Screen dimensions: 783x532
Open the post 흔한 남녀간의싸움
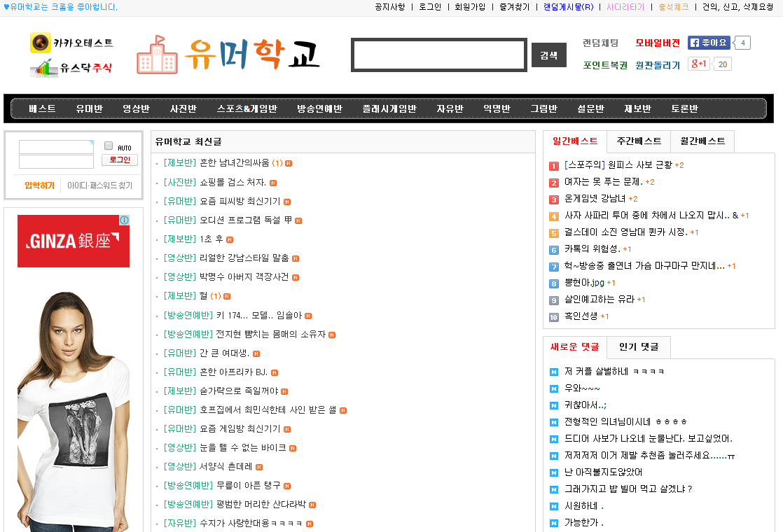(x=234, y=163)
